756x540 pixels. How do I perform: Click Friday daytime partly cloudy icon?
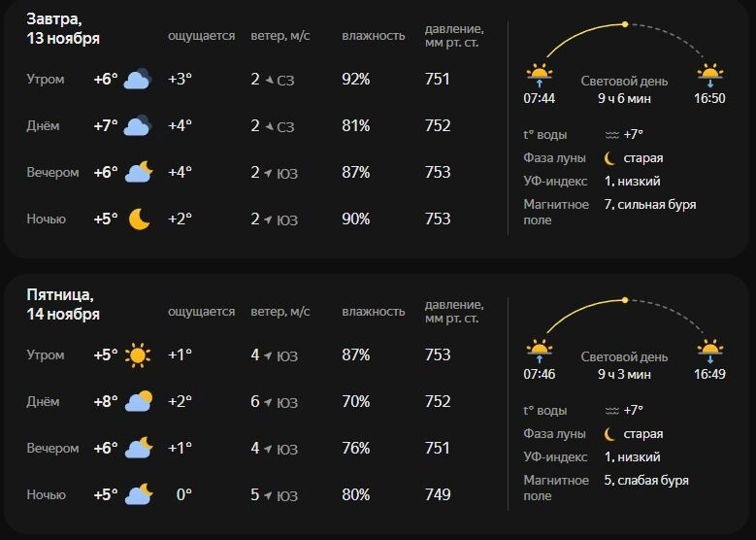[139, 402]
